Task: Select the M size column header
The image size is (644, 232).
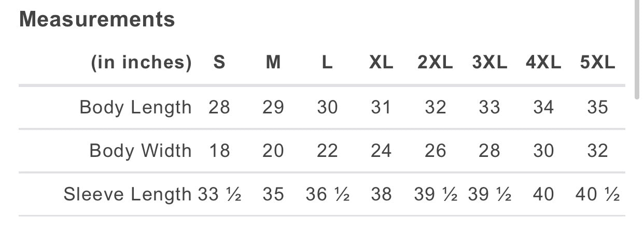Action: (273, 63)
